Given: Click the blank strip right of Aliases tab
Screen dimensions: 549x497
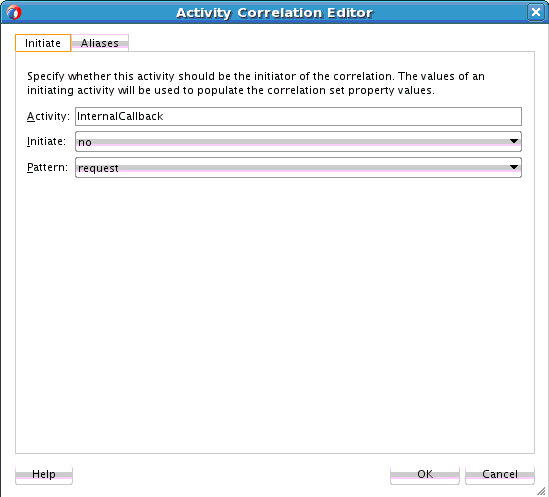Looking at the screenshot, I should (x=331, y=43).
